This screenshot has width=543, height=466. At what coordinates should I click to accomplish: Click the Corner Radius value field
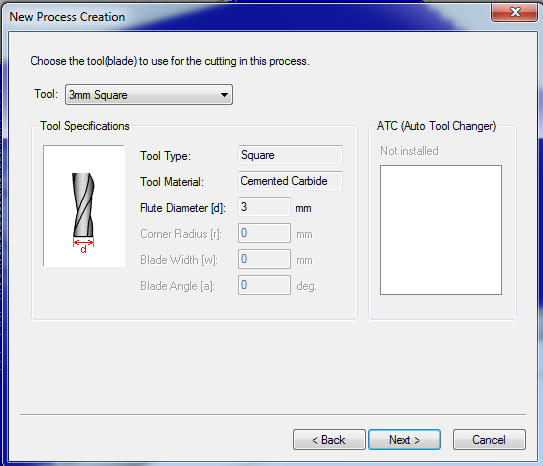264,233
